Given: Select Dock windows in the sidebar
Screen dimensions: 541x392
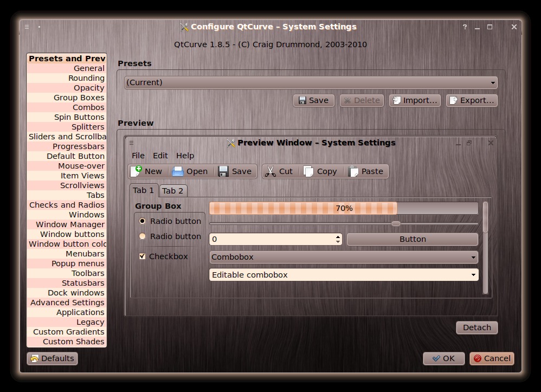Looking at the screenshot, I should point(67,293).
